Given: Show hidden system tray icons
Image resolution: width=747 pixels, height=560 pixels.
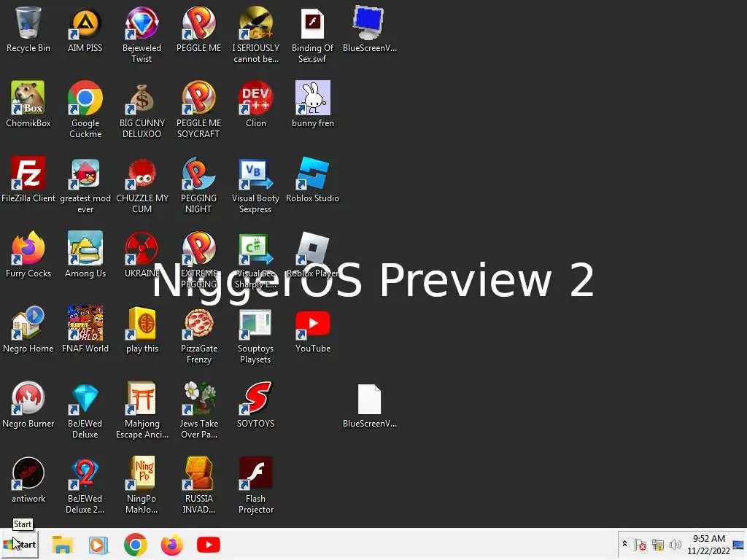Looking at the screenshot, I should (624, 544).
